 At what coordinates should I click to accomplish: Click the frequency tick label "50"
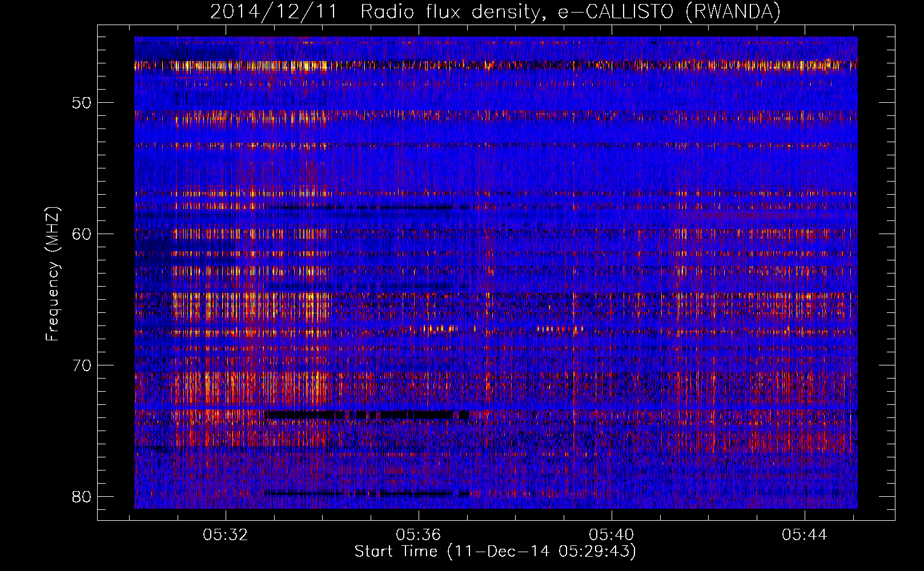point(82,103)
